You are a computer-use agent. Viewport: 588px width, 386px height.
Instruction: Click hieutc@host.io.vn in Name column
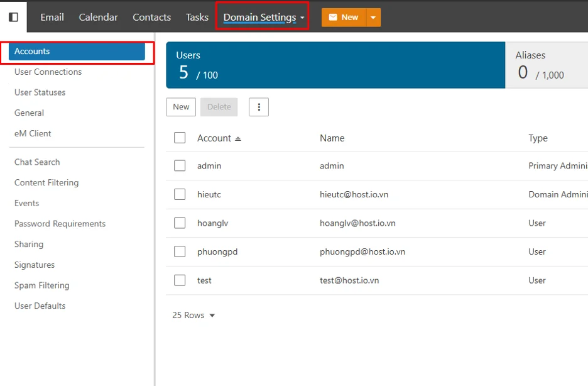pyautogui.click(x=354, y=194)
